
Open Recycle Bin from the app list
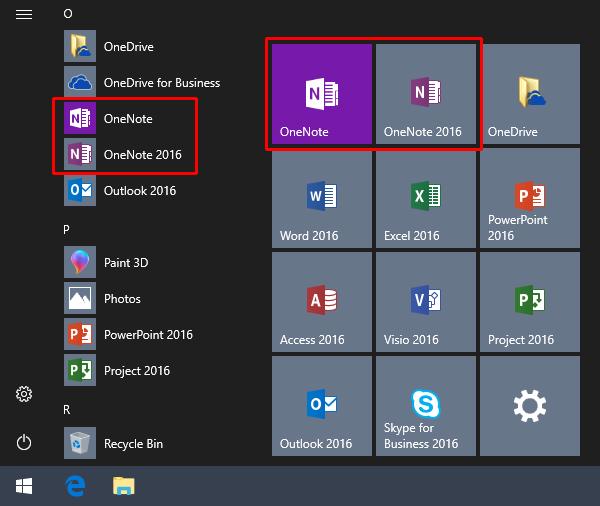click(132, 443)
